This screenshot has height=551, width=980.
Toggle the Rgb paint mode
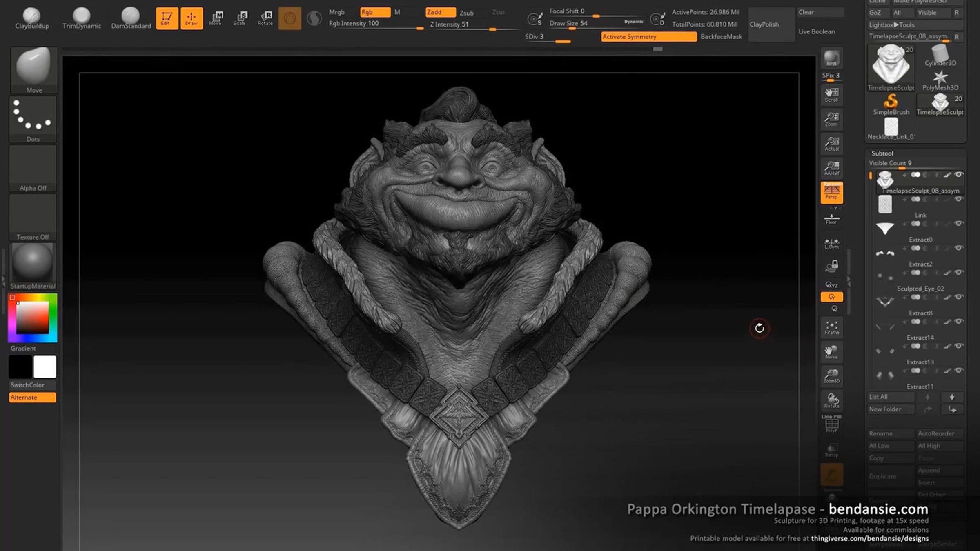point(375,12)
